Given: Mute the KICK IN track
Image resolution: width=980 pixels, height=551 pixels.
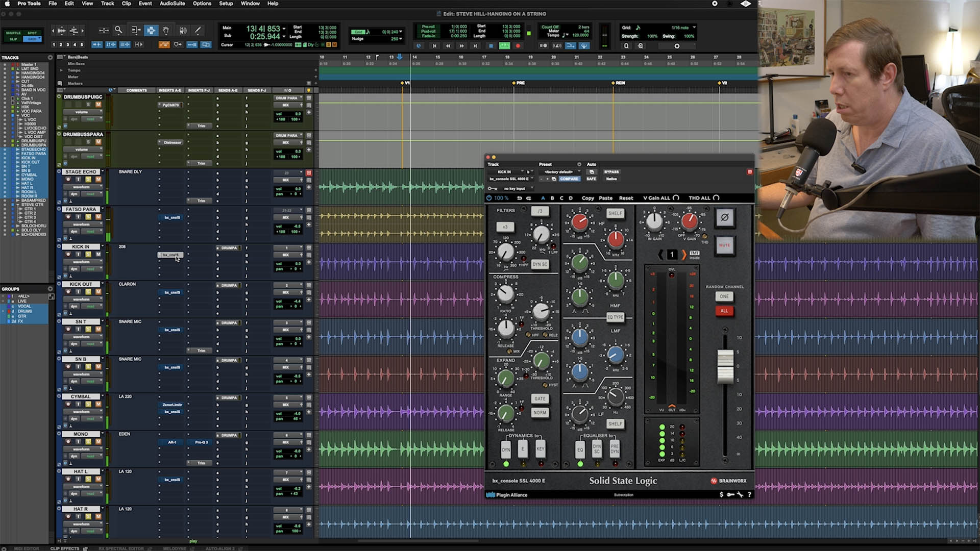Looking at the screenshot, I should tap(98, 254).
